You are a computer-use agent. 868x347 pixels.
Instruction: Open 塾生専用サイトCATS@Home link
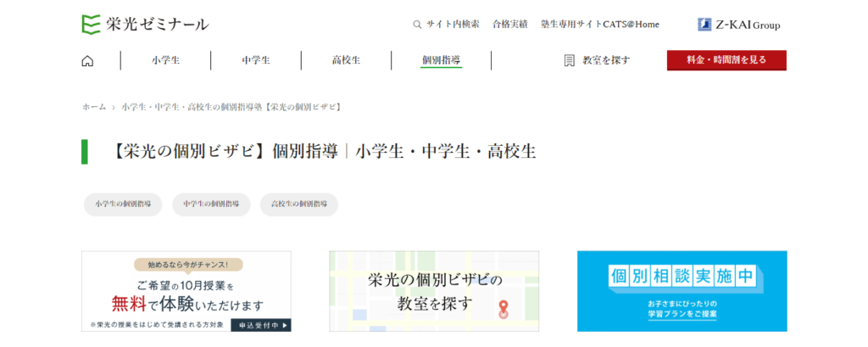[600, 25]
